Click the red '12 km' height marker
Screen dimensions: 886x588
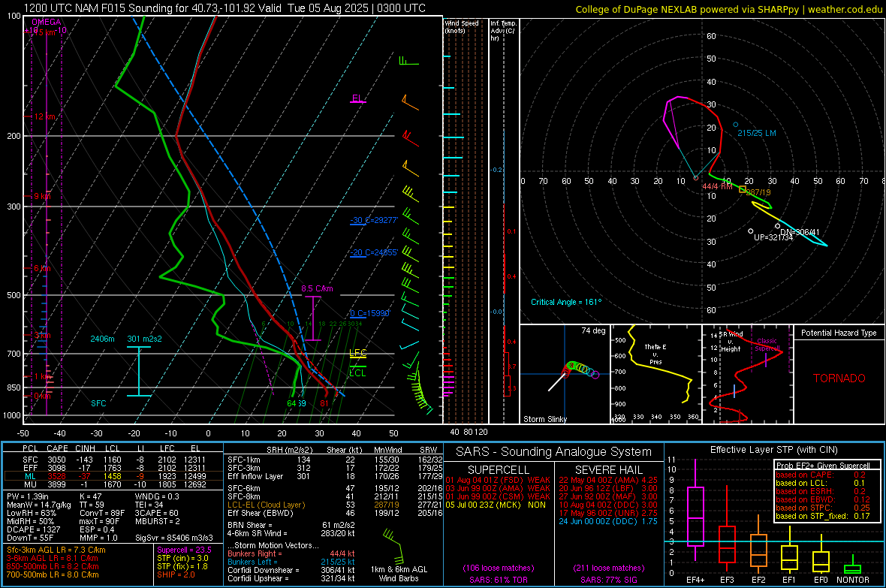click(x=44, y=116)
